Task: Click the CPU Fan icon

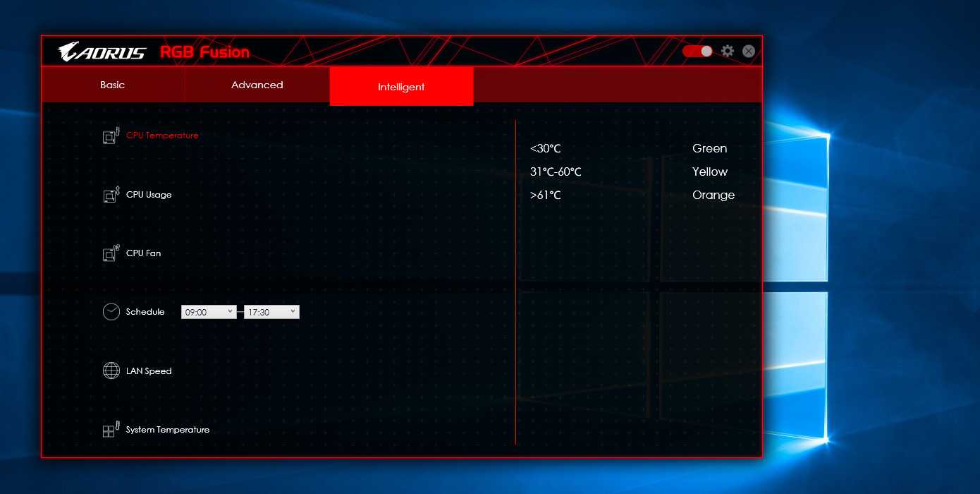Action: point(111,253)
